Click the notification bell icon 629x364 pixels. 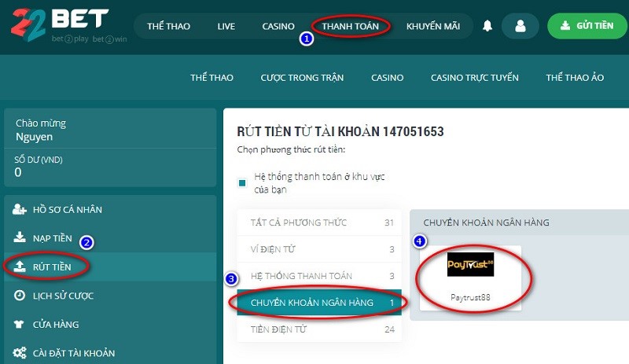click(487, 26)
